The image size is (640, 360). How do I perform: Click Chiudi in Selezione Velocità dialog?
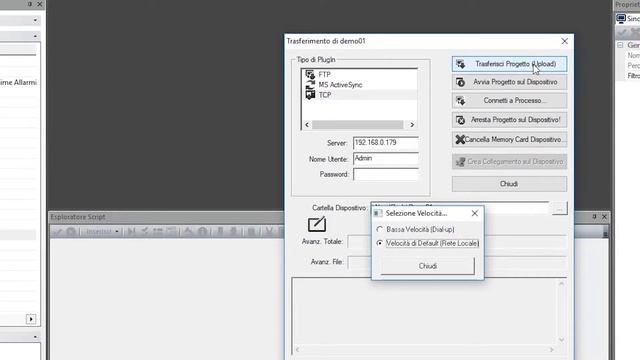tap(427, 266)
